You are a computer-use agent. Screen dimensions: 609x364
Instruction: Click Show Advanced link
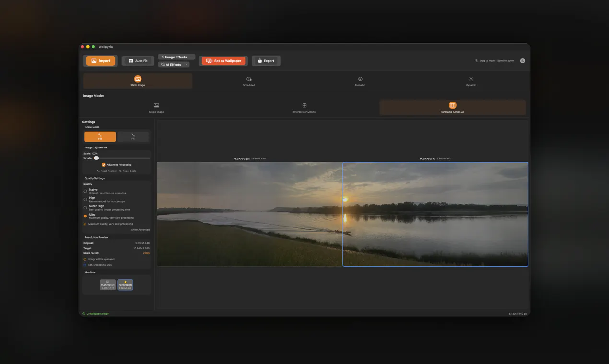[141, 230]
